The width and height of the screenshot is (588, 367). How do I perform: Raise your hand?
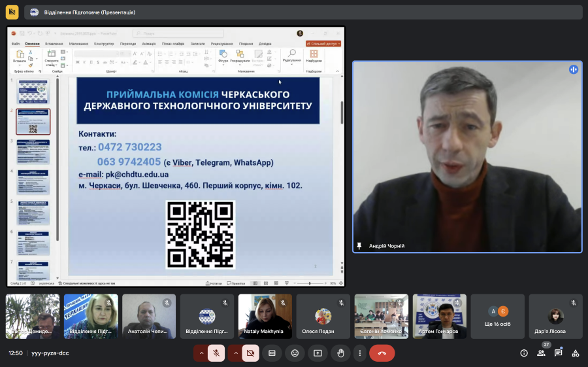point(340,353)
